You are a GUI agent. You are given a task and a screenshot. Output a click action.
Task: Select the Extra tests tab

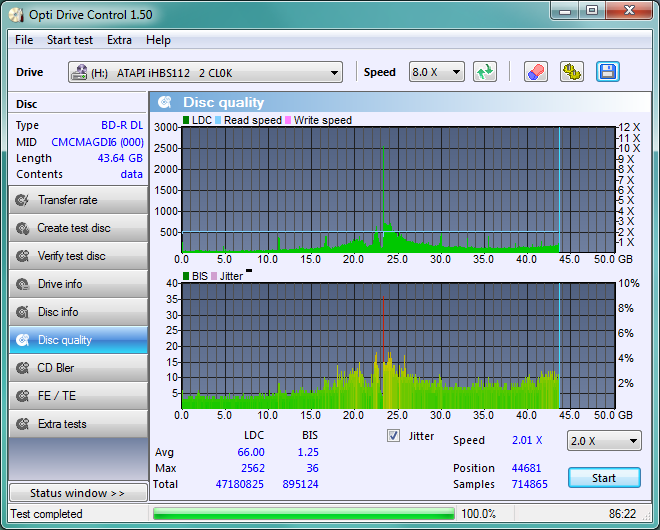(78, 424)
